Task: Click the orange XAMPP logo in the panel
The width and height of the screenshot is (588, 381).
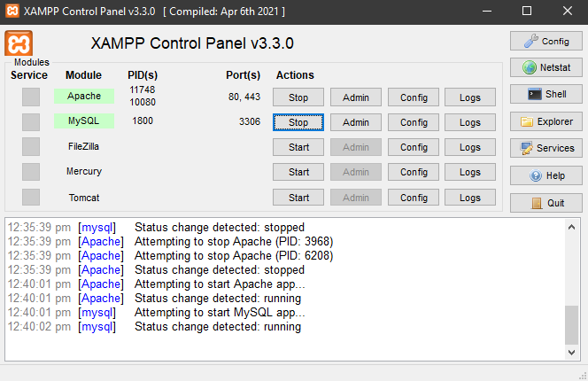Action: (19, 43)
